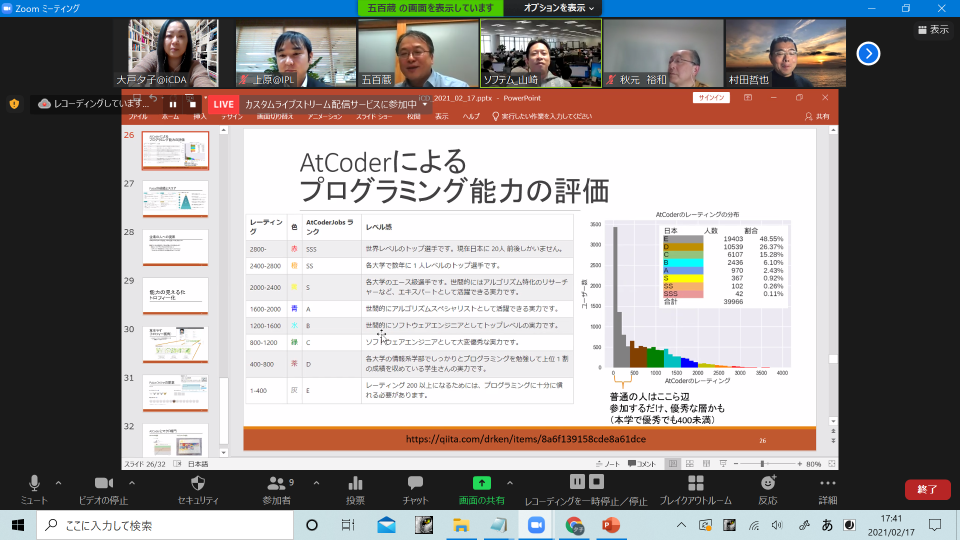The image size is (960, 540).
Task: Open the qiita.com link on slide
Action: tap(525, 439)
